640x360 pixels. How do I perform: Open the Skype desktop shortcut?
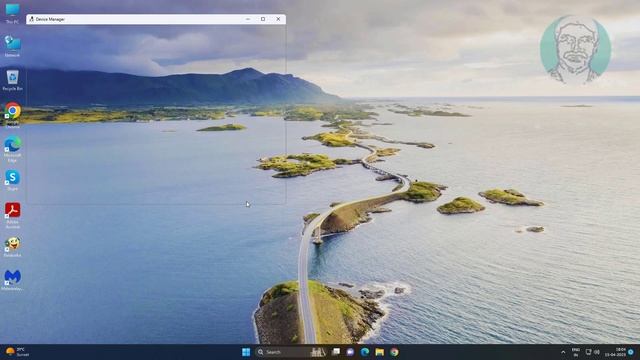(12, 180)
